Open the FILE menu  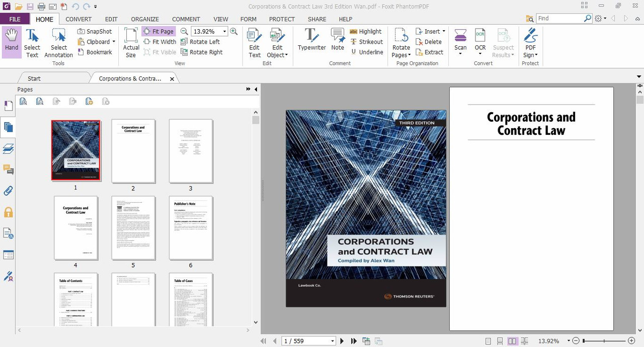coord(15,19)
